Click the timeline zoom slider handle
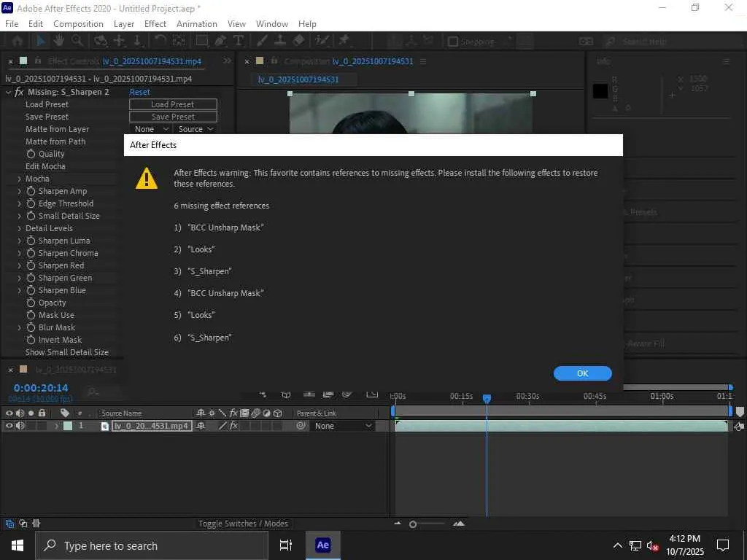The image size is (747, 560). click(413, 524)
